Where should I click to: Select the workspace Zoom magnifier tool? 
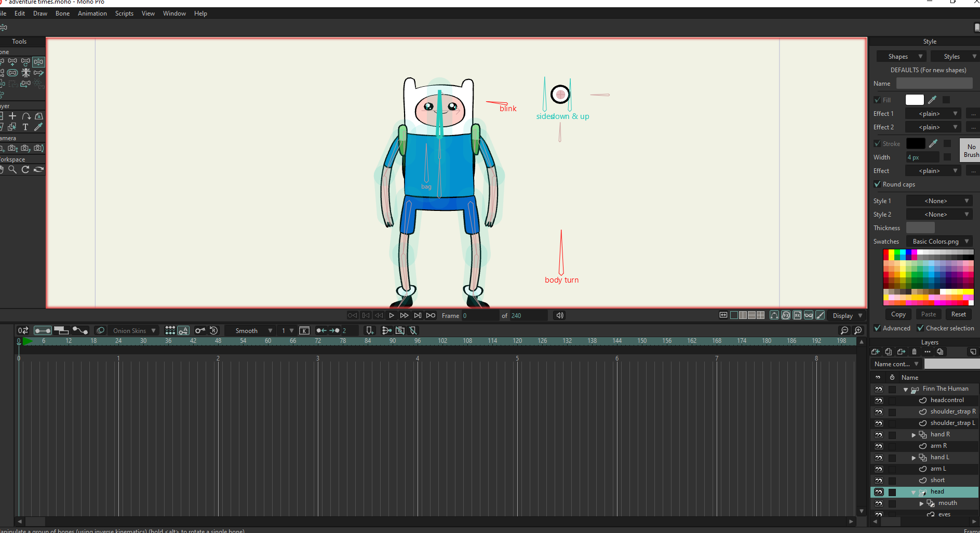[x=12, y=169]
